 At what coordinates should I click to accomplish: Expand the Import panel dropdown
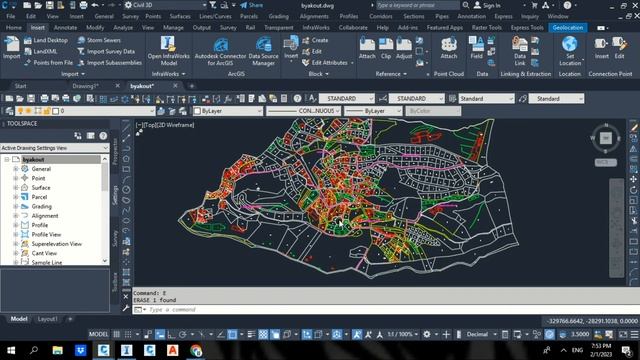click(73, 74)
